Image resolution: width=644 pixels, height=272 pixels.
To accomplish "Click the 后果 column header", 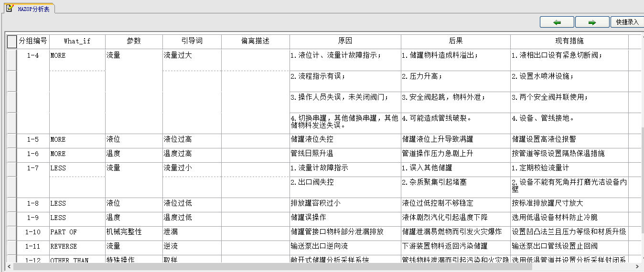I will point(456,41).
